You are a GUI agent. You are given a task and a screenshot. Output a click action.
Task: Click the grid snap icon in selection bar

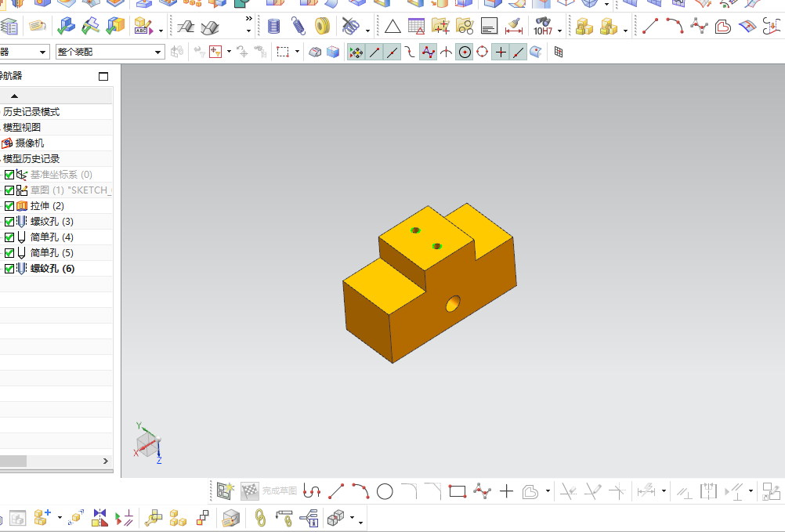559,52
